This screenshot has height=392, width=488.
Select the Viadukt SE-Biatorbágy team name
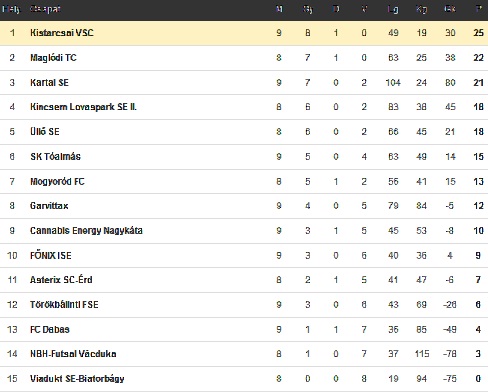point(77,379)
